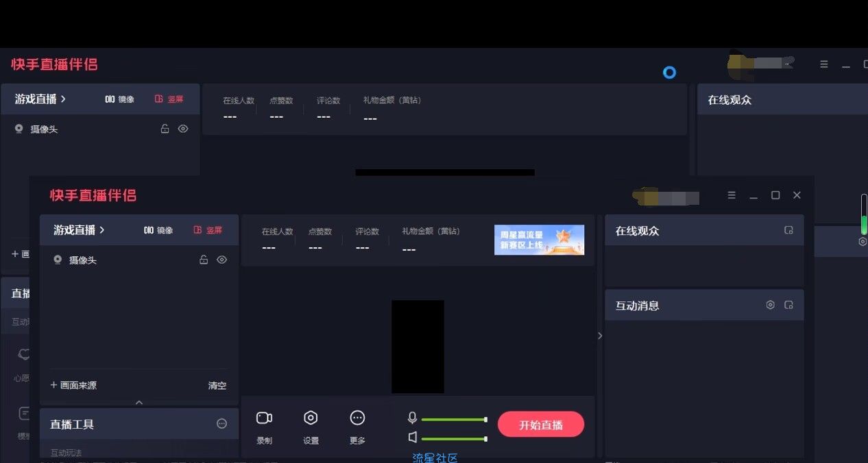Viewport: 868px width, 463px height.
Task: Toggle 镜像 mirror in front window
Action: [158, 230]
